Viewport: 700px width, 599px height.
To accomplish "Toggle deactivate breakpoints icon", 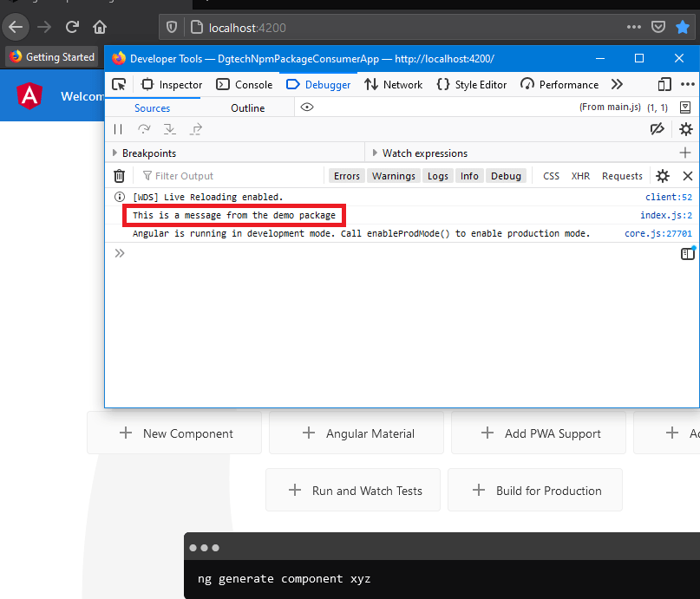I will [x=657, y=129].
